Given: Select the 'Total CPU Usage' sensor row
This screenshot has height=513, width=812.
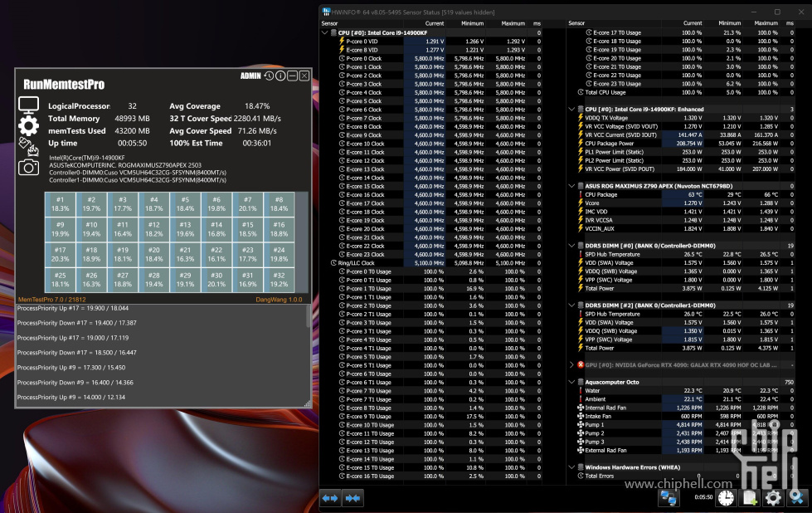Looking at the screenshot, I should point(682,92).
